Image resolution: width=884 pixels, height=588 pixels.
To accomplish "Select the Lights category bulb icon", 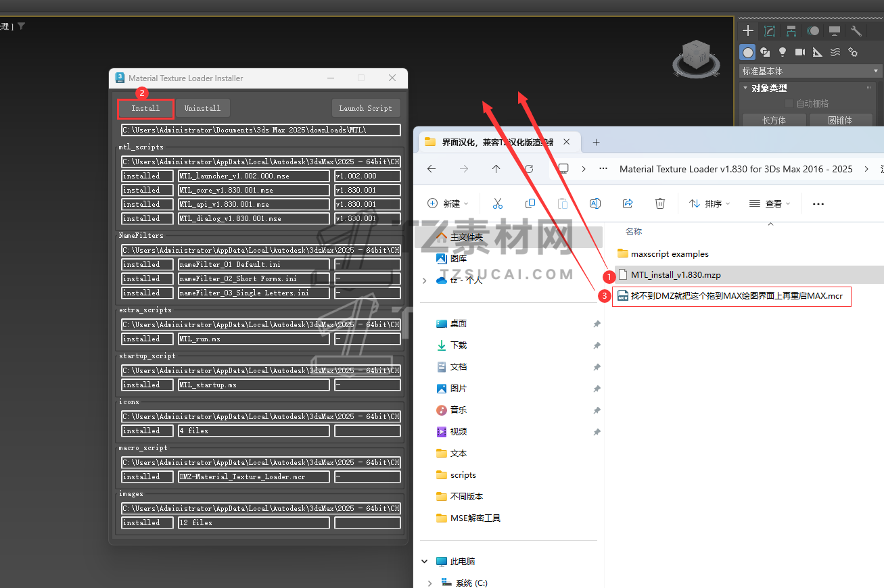I will click(x=783, y=52).
